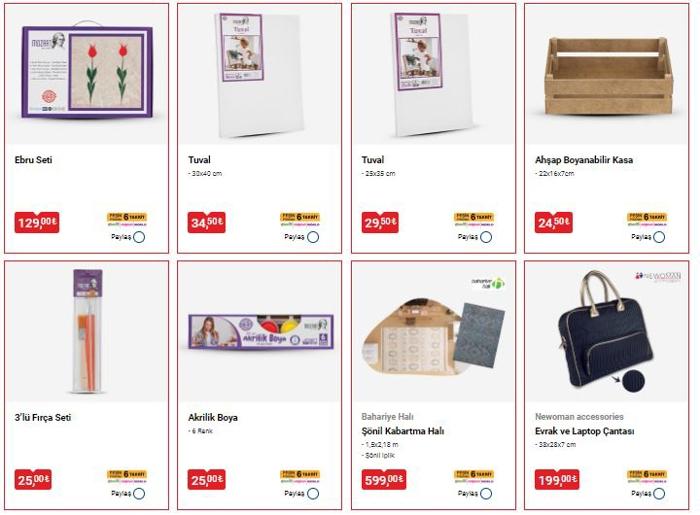The width and height of the screenshot is (700, 515).
Task: Click the Newoman logo on the bag image
Action: click(658, 276)
